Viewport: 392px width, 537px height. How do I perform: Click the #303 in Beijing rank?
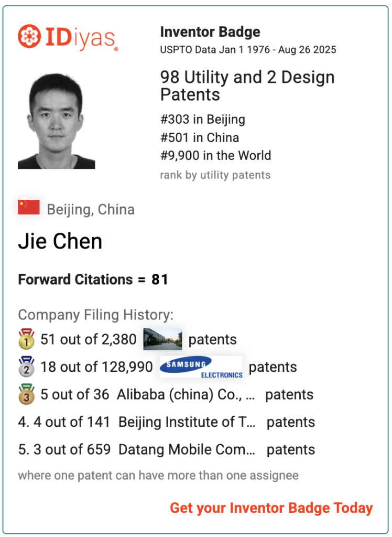click(203, 119)
